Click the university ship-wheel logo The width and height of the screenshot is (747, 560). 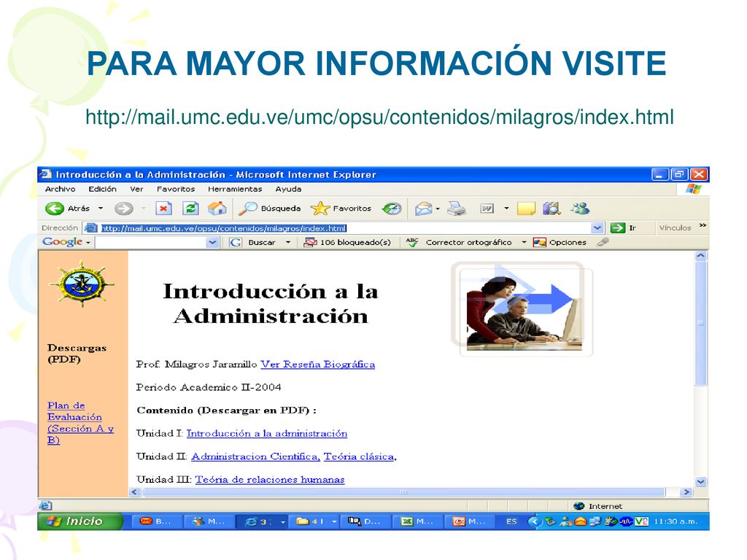click(x=82, y=284)
